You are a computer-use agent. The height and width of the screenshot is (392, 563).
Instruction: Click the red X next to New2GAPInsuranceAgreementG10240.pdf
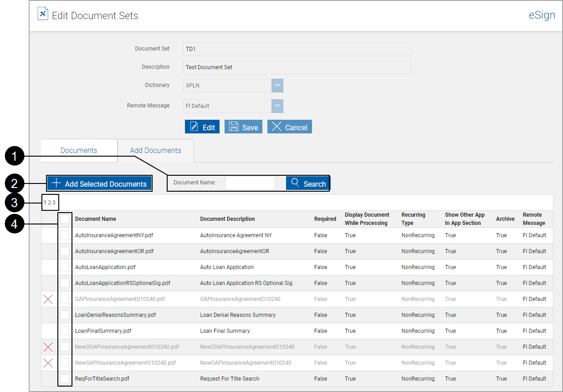[x=48, y=346]
